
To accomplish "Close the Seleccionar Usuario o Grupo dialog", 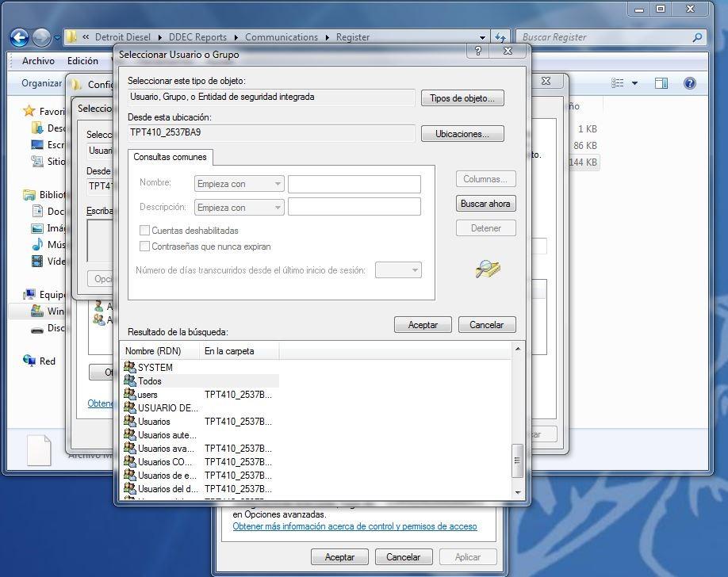I will pyautogui.click(x=508, y=51).
